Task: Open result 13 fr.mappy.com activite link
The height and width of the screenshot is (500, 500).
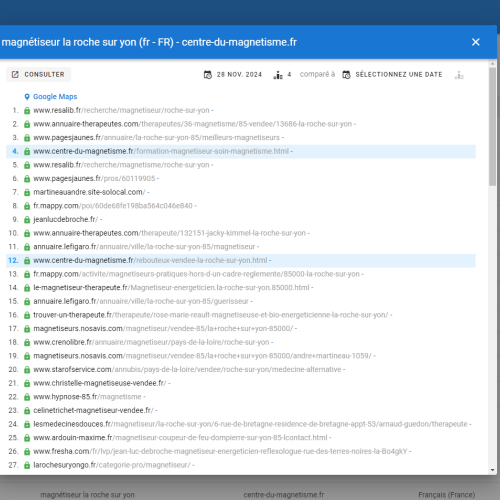Action: [196, 274]
